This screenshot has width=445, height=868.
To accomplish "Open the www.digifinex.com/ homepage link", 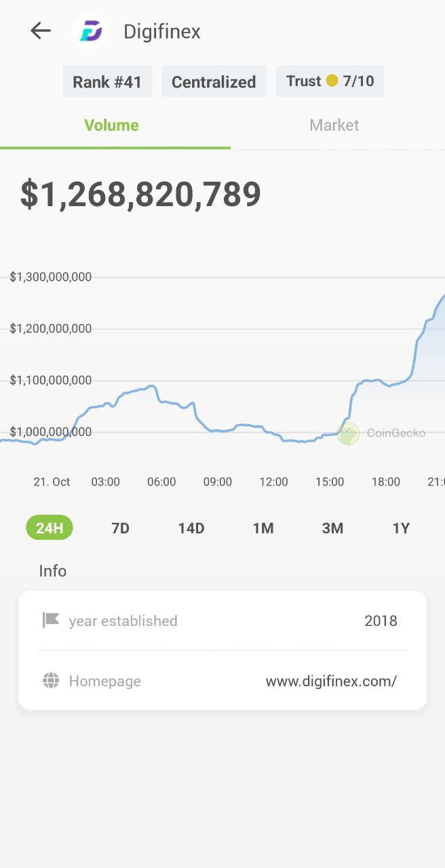I will point(331,681).
